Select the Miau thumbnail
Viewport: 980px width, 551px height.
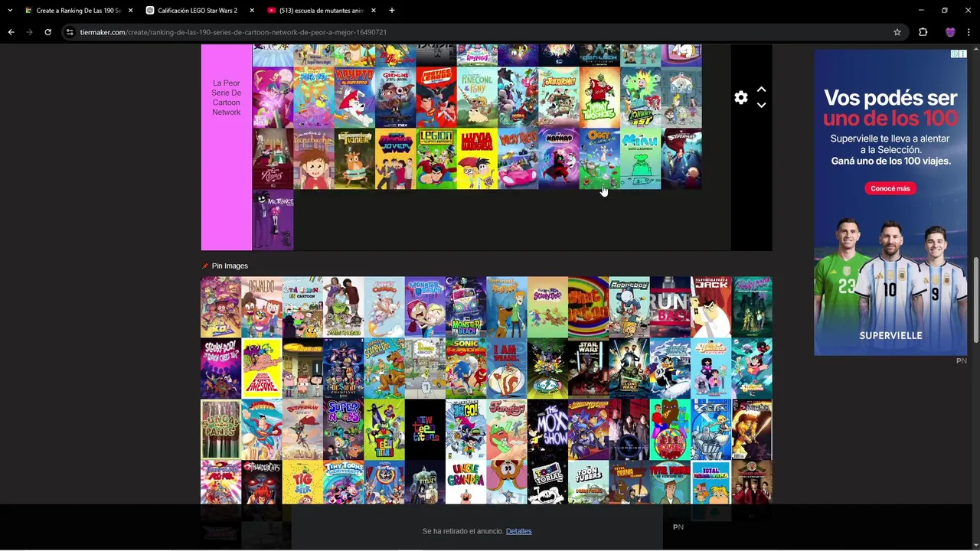640,159
